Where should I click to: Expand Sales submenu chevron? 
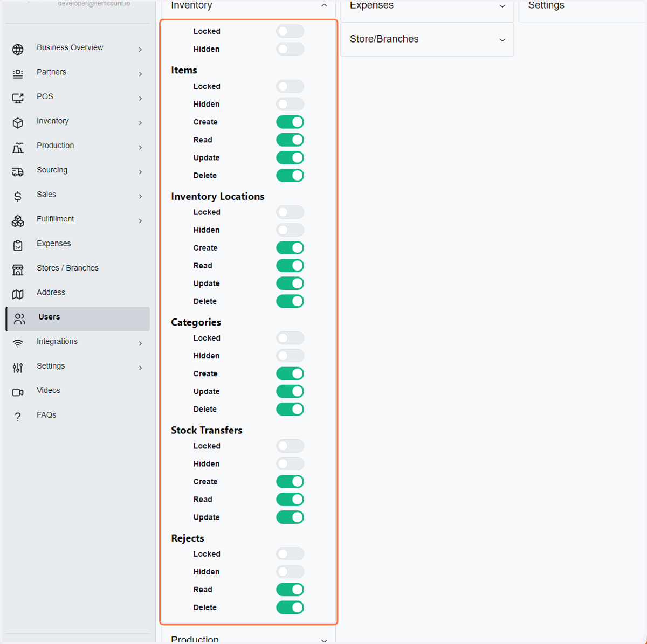140,197
